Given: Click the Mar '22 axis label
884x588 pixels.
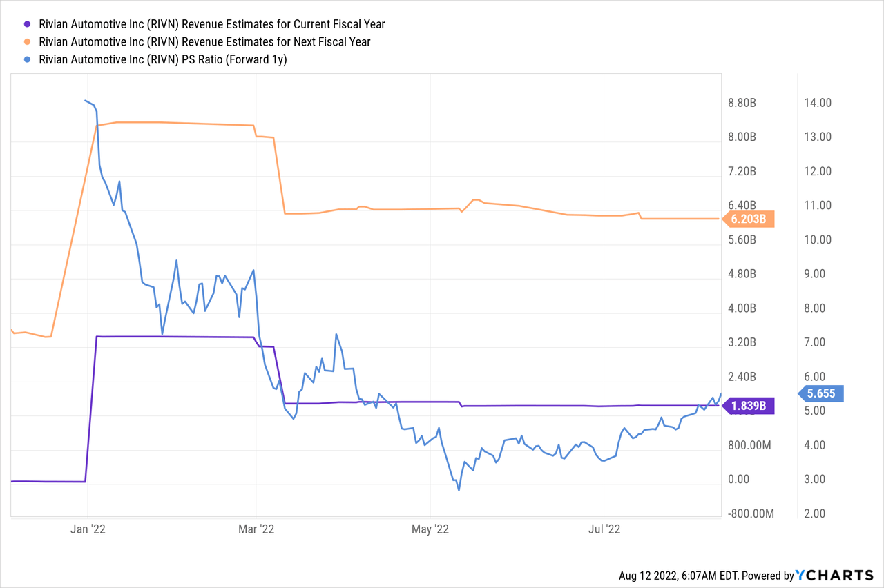Looking at the screenshot, I should click(x=256, y=530).
